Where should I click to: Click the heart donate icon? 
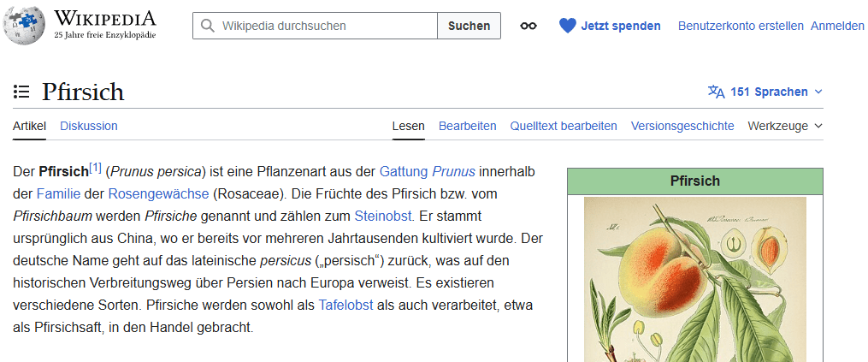568,26
